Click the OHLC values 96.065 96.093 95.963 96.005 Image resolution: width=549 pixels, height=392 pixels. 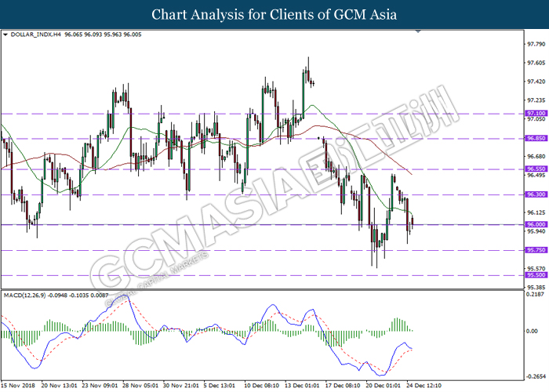103,34
